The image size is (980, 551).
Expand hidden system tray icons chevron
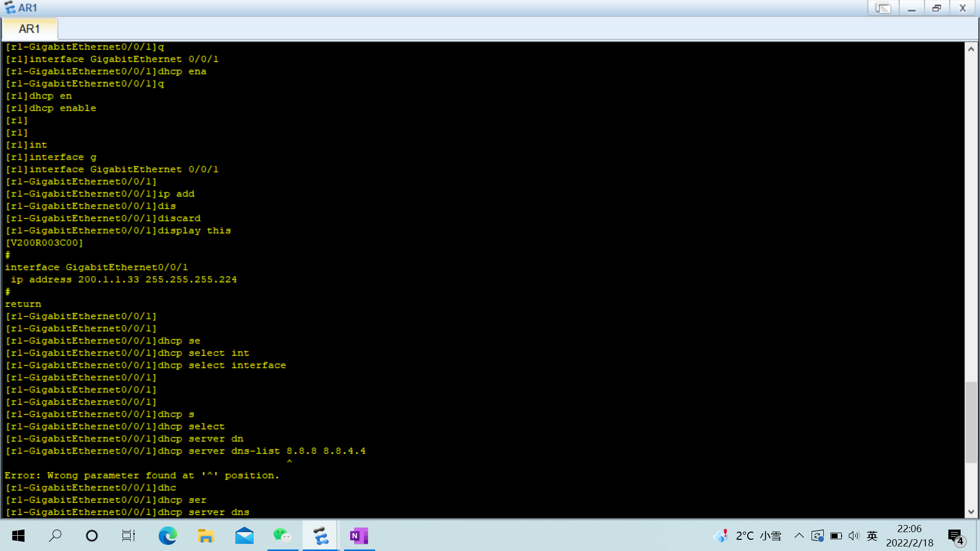coord(799,536)
